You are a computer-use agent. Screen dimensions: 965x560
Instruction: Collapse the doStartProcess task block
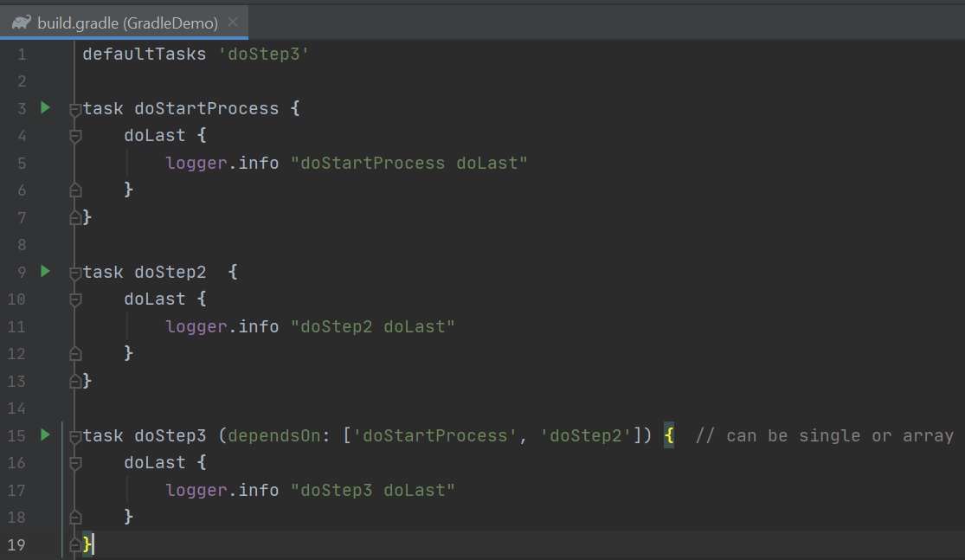pyautogui.click(x=75, y=109)
